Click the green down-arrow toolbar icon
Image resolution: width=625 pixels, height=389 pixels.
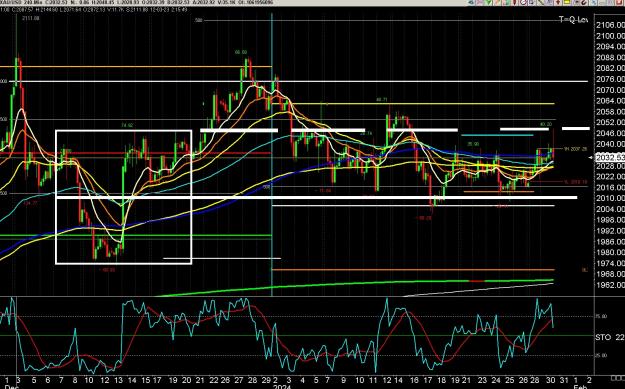coord(488,2)
